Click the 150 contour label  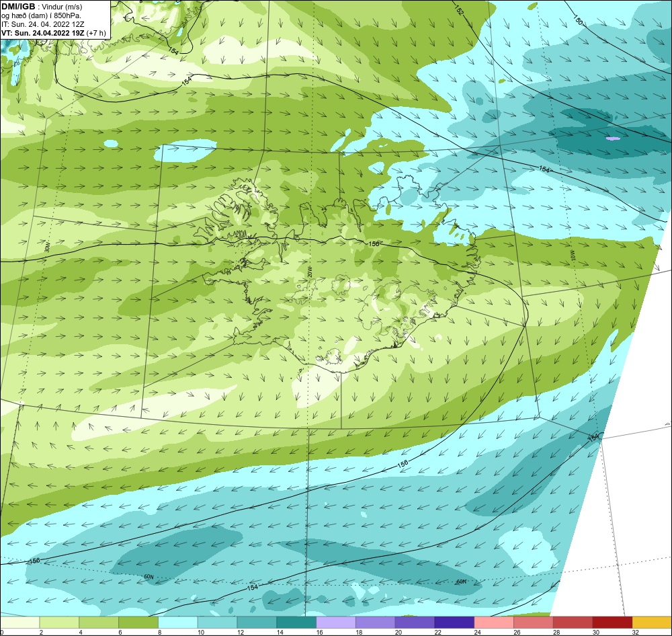[578, 19]
